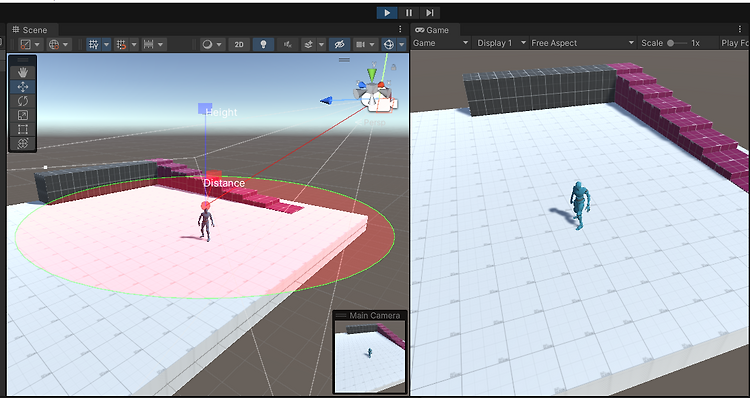The height and width of the screenshot is (398, 750).
Task: Click the shading draw mode sphere icon
Action: coord(208,44)
